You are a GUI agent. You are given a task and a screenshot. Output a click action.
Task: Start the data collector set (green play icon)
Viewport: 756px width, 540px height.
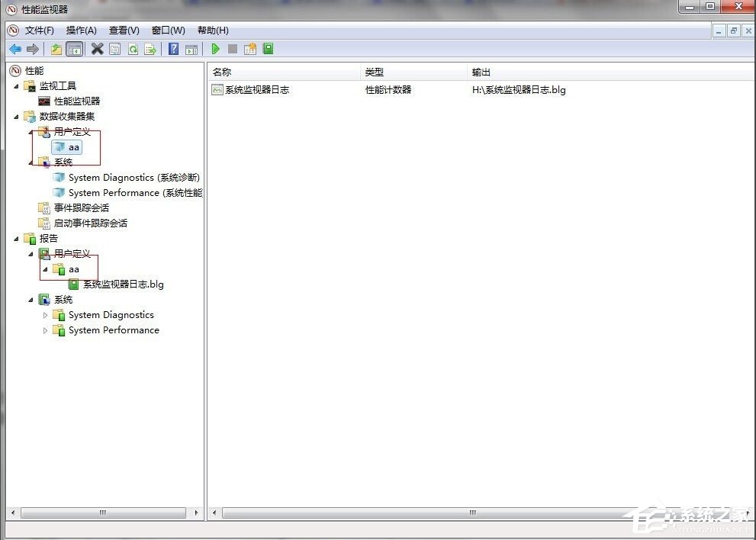click(x=216, y=48)
